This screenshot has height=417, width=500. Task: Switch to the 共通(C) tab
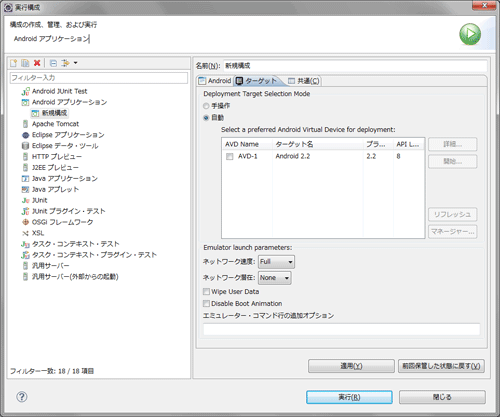304,81
